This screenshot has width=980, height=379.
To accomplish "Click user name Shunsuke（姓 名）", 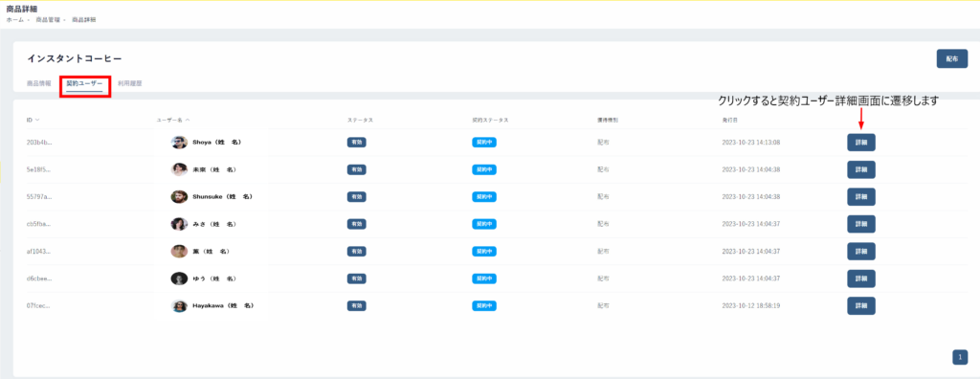I will click(x=222, y=197).
